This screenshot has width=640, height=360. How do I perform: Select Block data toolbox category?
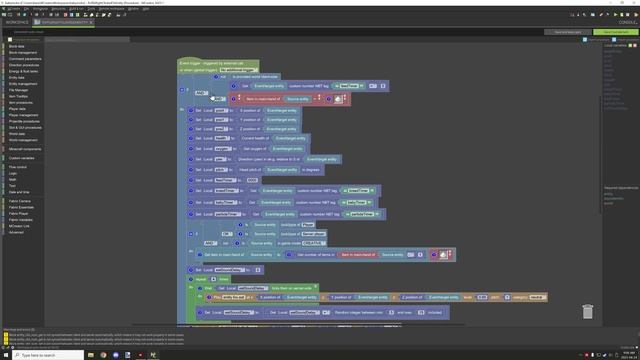(x=17, y=47)
